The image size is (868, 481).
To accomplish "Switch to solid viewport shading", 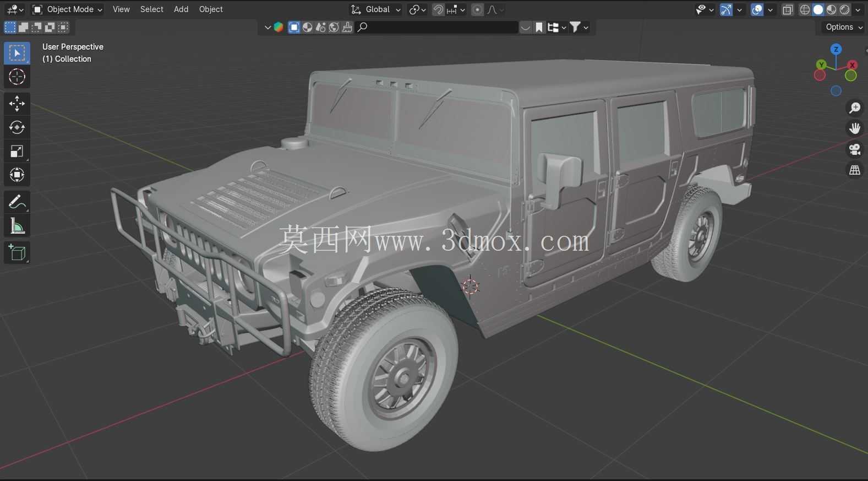I will pyautogui.click(x=818, y=9).
